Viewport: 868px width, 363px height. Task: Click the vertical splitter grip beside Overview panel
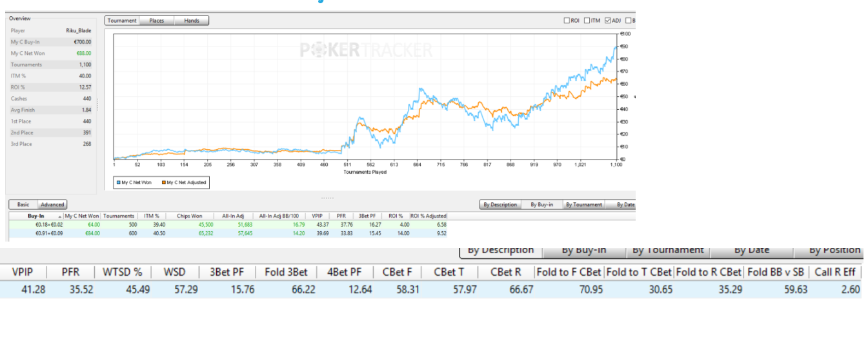click(98, 104)
